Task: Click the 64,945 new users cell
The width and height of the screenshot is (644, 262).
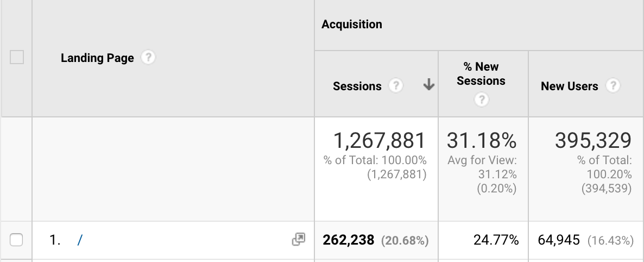Action: [559, 240]
